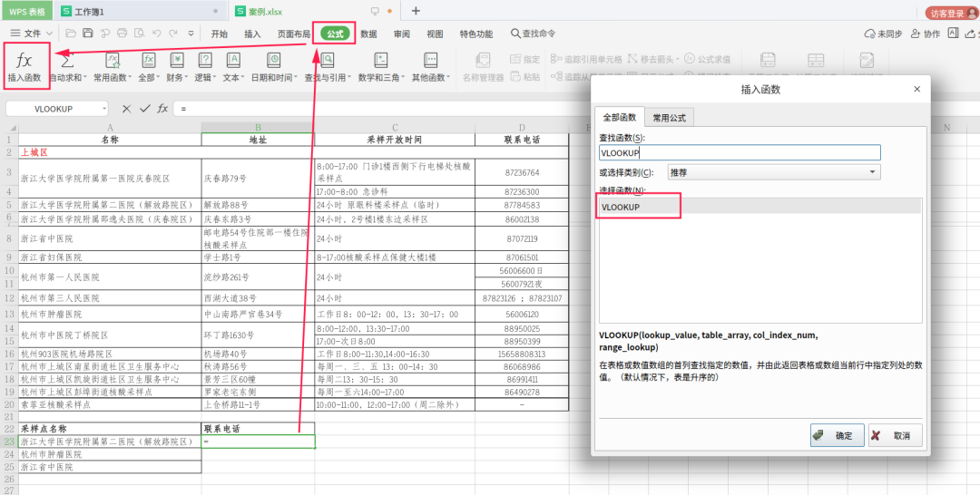This screenshot has height=495, width=980.
Task: Click cell 浙江省中医院 in row 25
Action: click(x=110, y=467)
